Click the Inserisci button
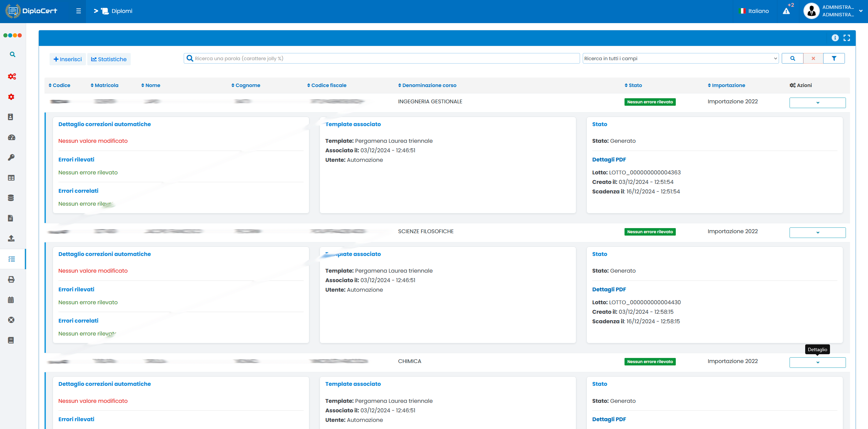Viewport: 868px width, 429px height. tap(68, 59)
